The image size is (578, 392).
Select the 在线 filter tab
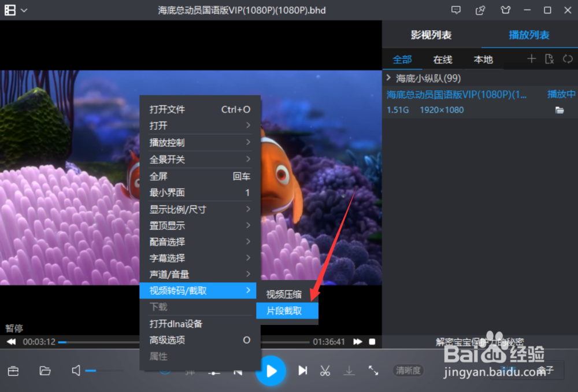[x=442, y=60]
